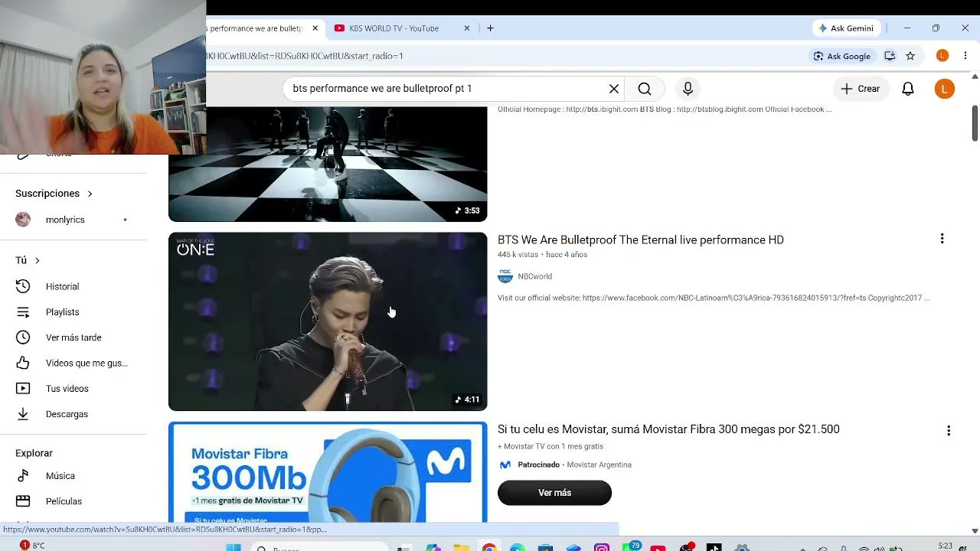Open the Movistar Fibra 300Mb ad thumbnail

pyautogui.click(x=328, y=472)
